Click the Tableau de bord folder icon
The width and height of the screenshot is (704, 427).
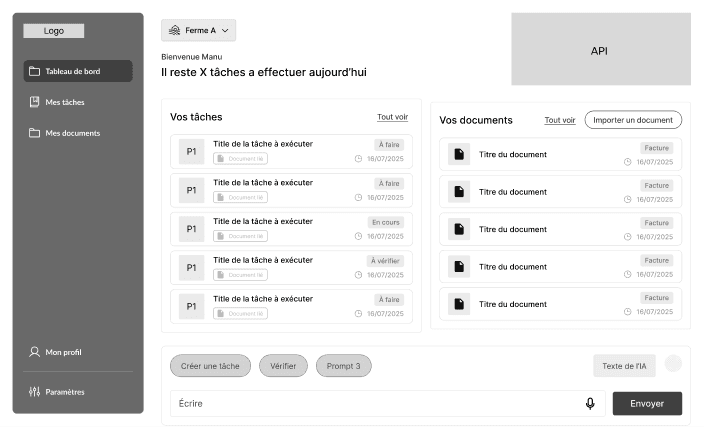(x=35, y=71)
